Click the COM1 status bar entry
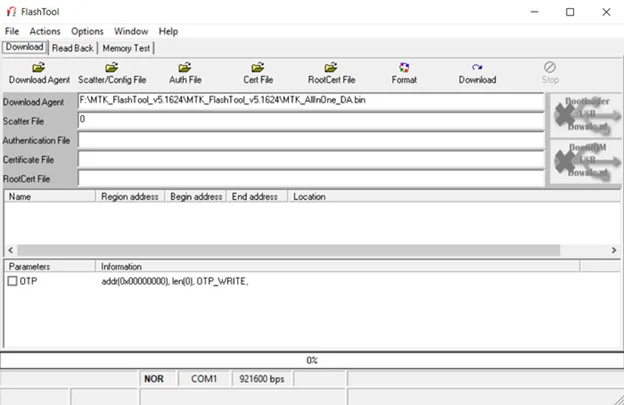The image size is (624, 405). tap(204, 379)
